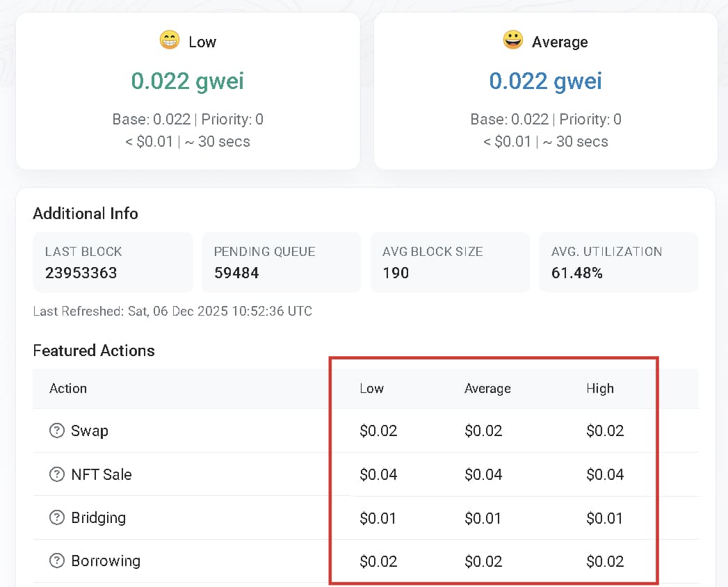The image size is (728, 587).
Task: Click the Last Refreshed timestamp text
Action: (x=172, y=311)
